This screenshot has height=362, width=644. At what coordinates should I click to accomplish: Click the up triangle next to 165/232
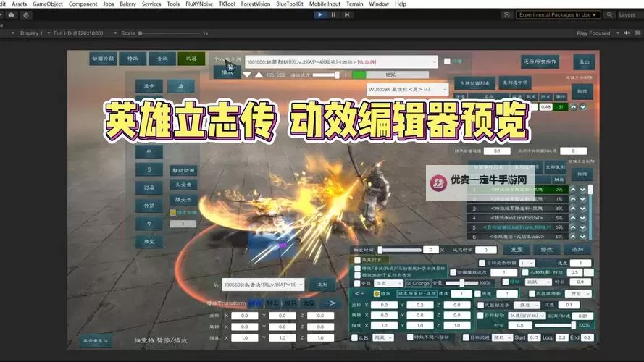click(259, 75)
